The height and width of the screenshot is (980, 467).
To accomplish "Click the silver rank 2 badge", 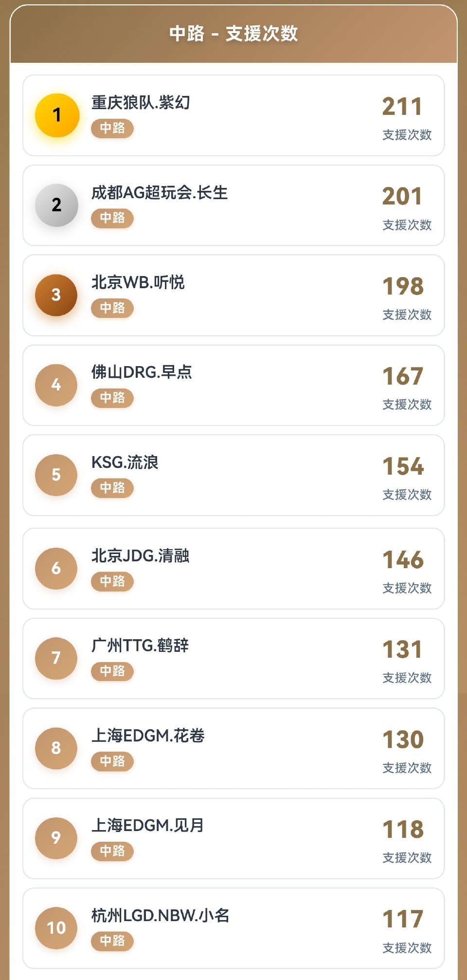I will tap(56, 205).
